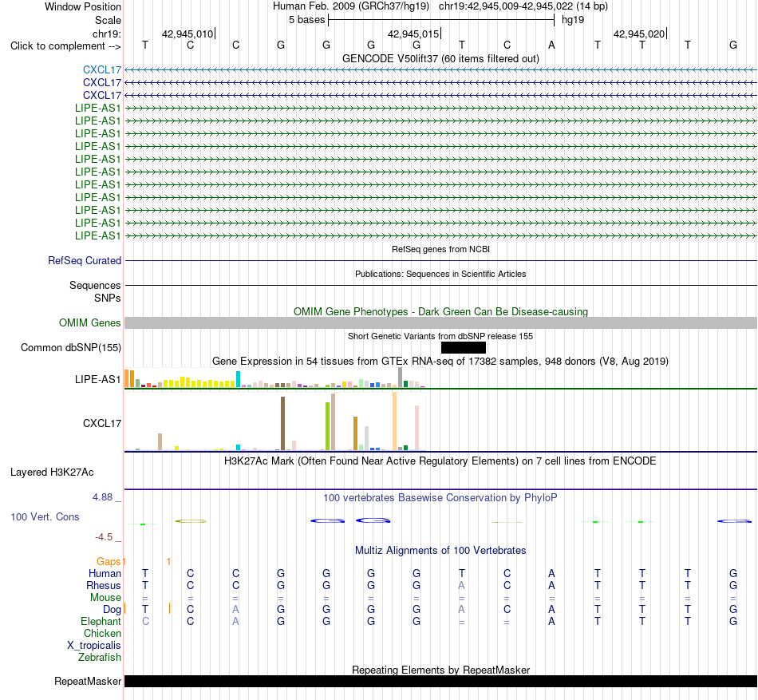Click the 42,945,015 position marker
The width and height of the screenshot is (758, 700).
pos(413,34)
